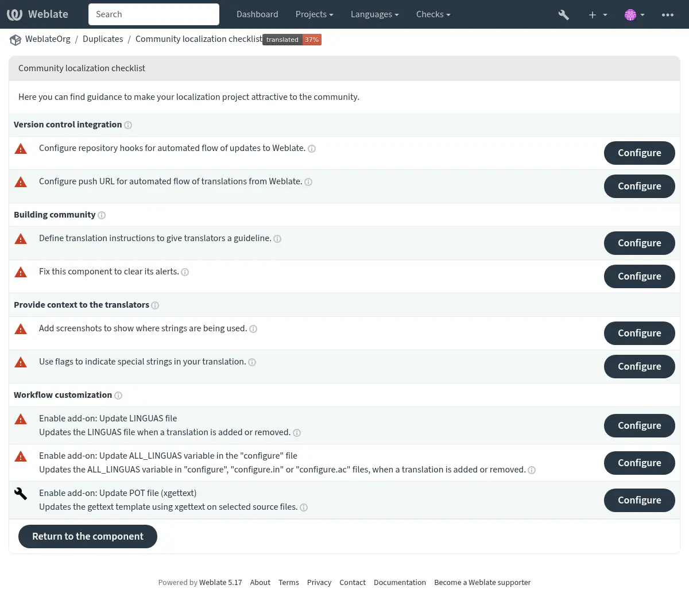Focus the Search input field
The image size is (689, 616).
click(x=154, y=14)
